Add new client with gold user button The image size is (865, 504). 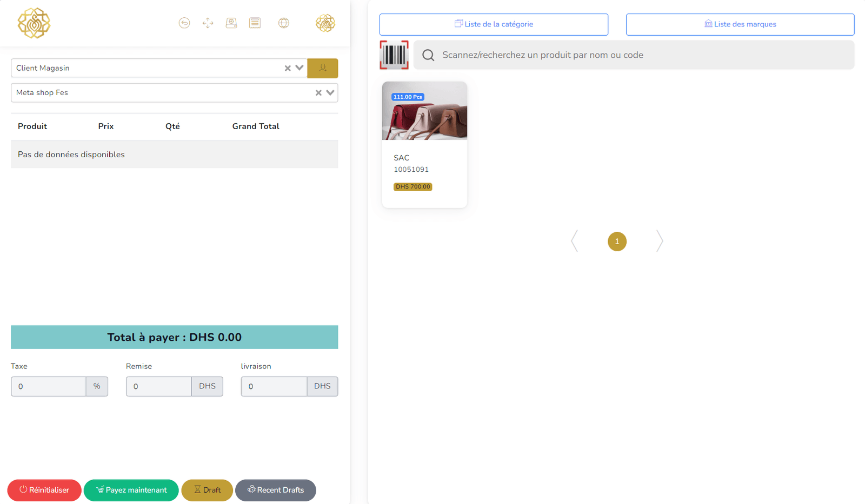(x=323, y=68)
